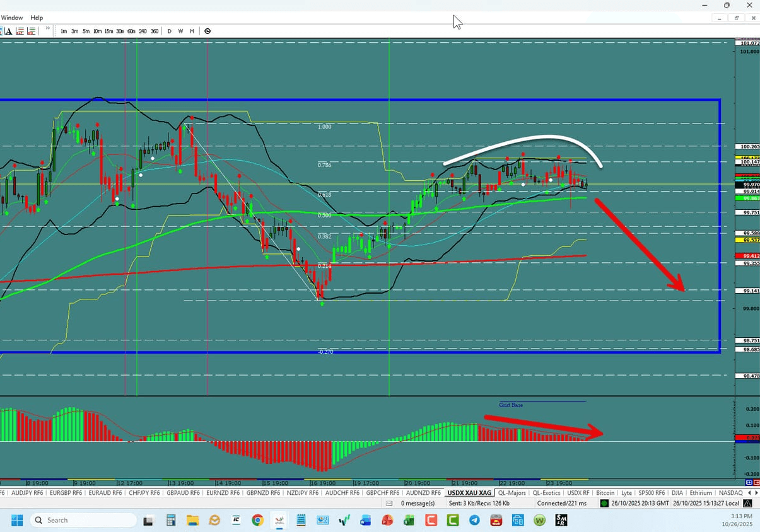Screen dimensions: 760x532
Task: Click the clock icon at the toolbar's right end
Action: point(208,31)
